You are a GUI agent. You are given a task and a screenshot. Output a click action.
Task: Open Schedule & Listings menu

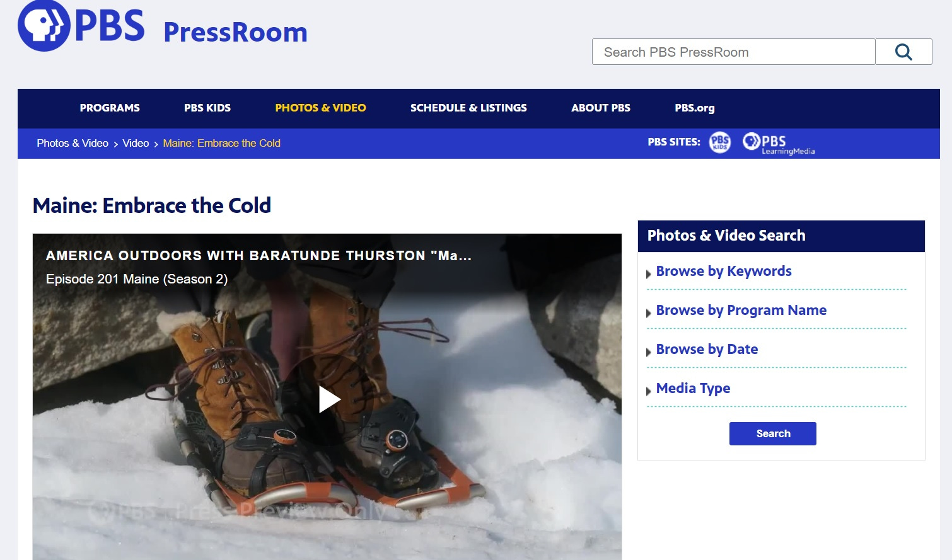pos(468,108)
